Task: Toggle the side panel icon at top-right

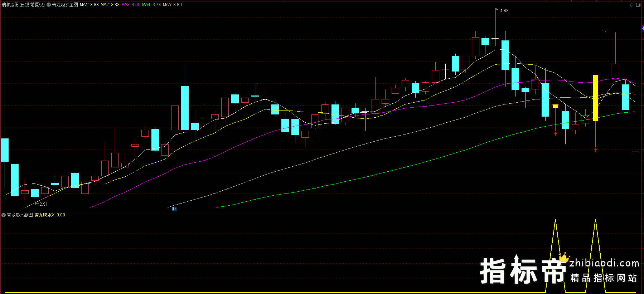Action: 638,5
